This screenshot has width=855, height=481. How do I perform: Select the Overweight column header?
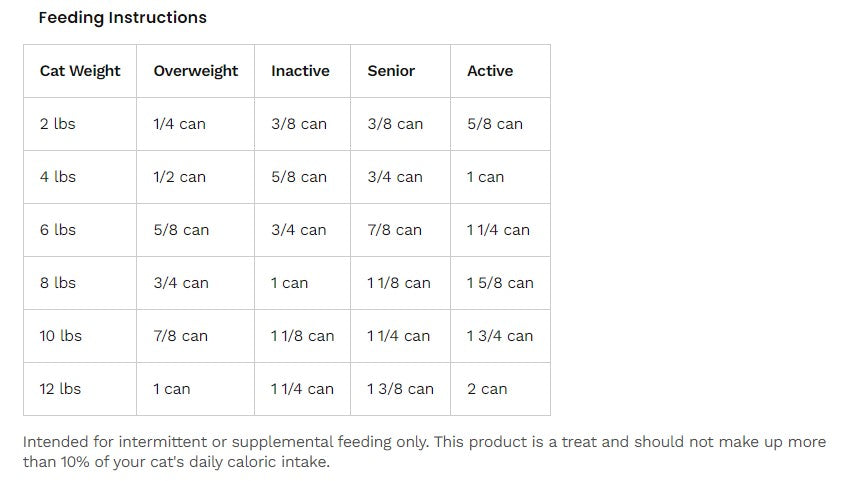click(x=196, y=71)
